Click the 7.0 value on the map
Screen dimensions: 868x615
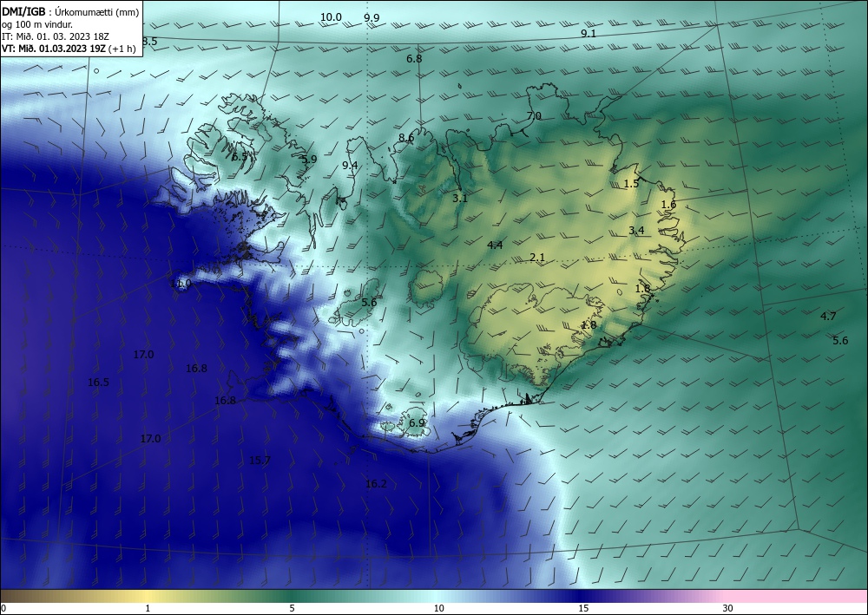[x=534, y=116]
